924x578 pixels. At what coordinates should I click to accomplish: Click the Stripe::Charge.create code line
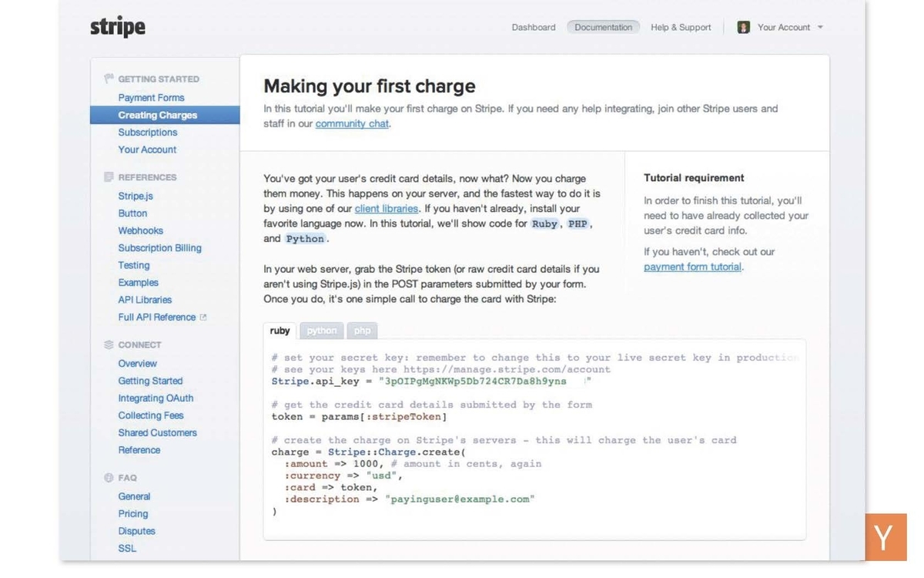point(368,452)
